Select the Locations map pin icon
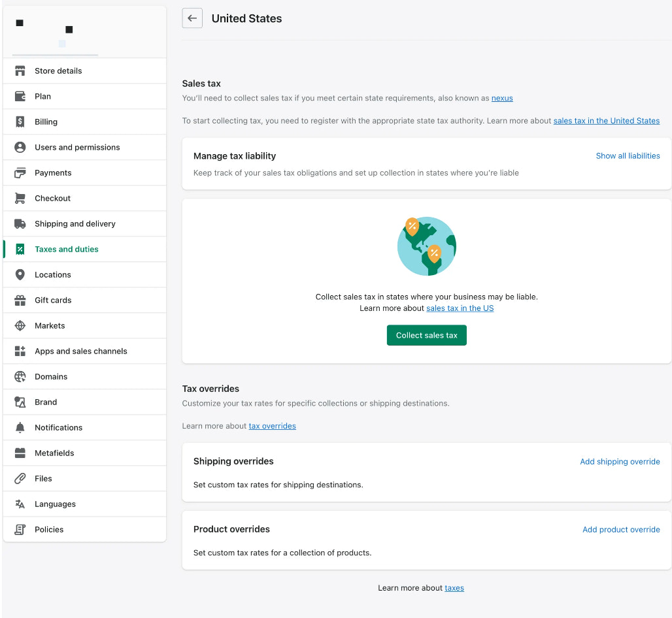 [x=20, y=274]
